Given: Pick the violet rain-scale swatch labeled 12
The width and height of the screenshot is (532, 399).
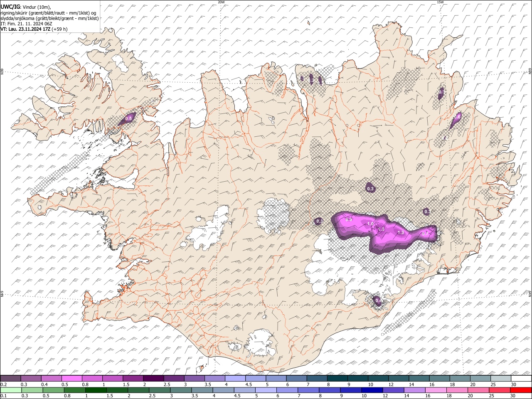Looking at the screenshot, I should (x=393, y=390).
